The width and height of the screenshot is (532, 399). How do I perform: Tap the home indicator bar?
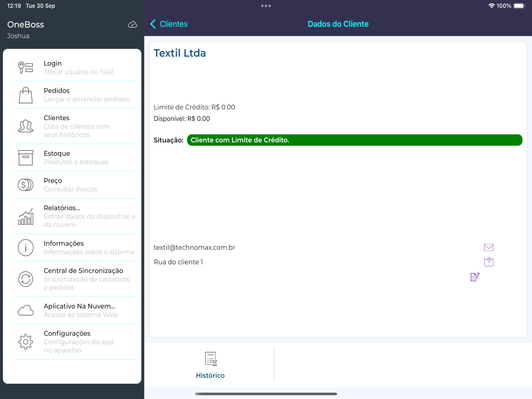click(x=266, y=394)
